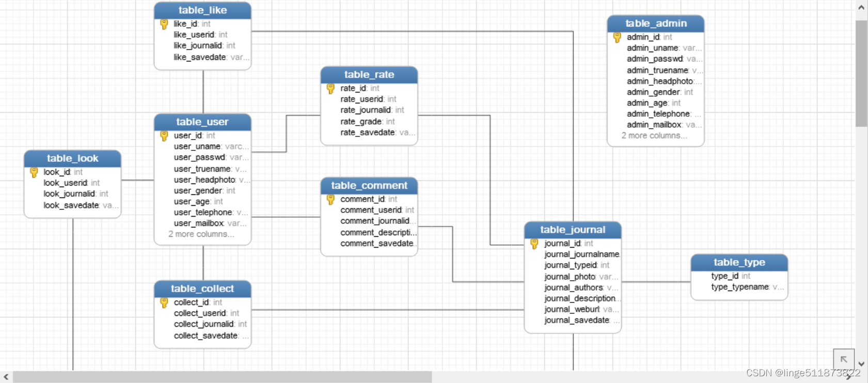
Task: Select the table_look header
Action: click(73, 159)
